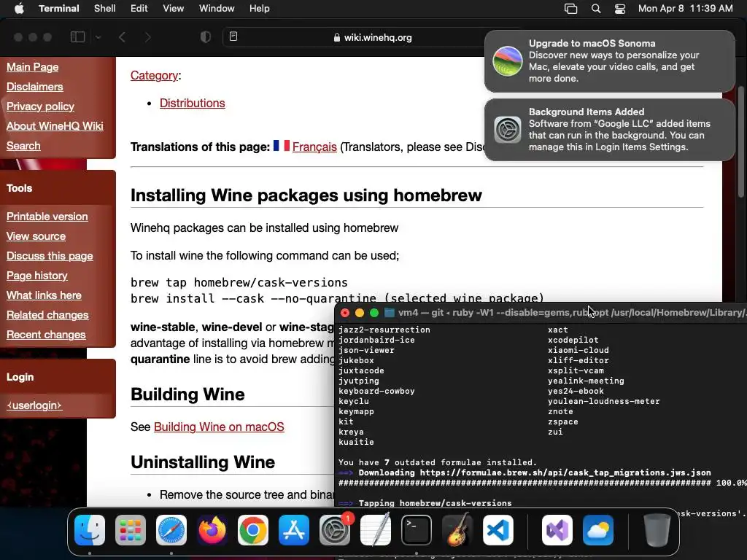Open the View source link
747x560 pixels.
coord(36,236)
